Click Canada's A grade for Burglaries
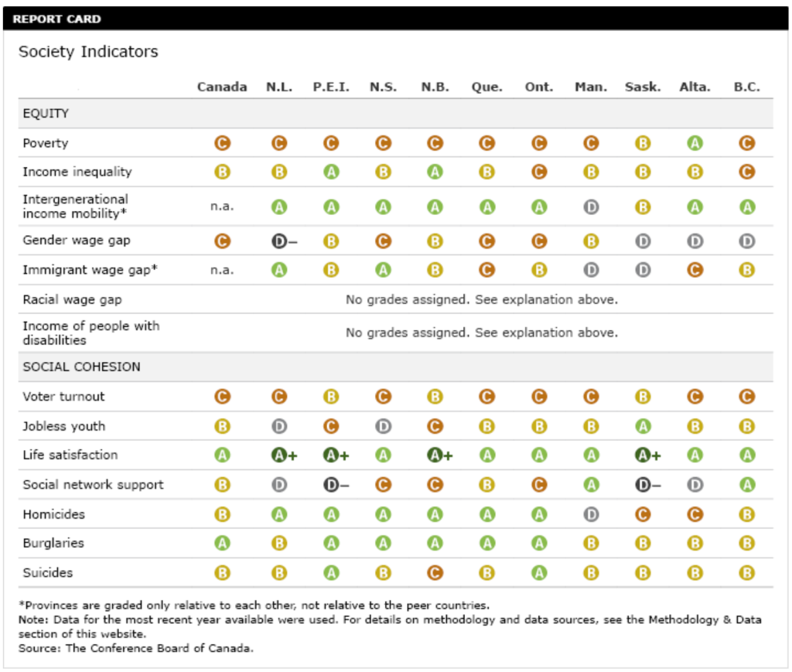This screenshot has width=792, height=672. 222,544
